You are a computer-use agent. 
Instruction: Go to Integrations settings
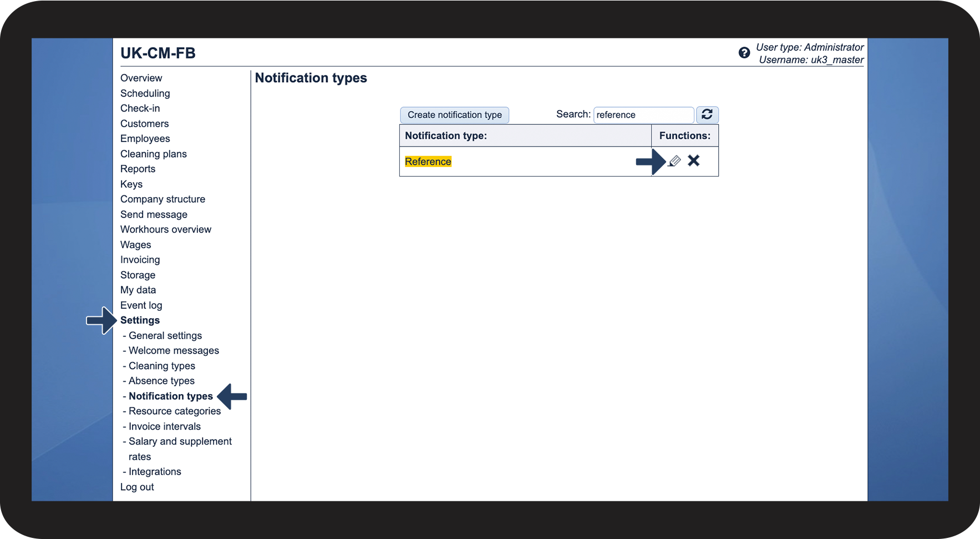(x=155, y=472)
